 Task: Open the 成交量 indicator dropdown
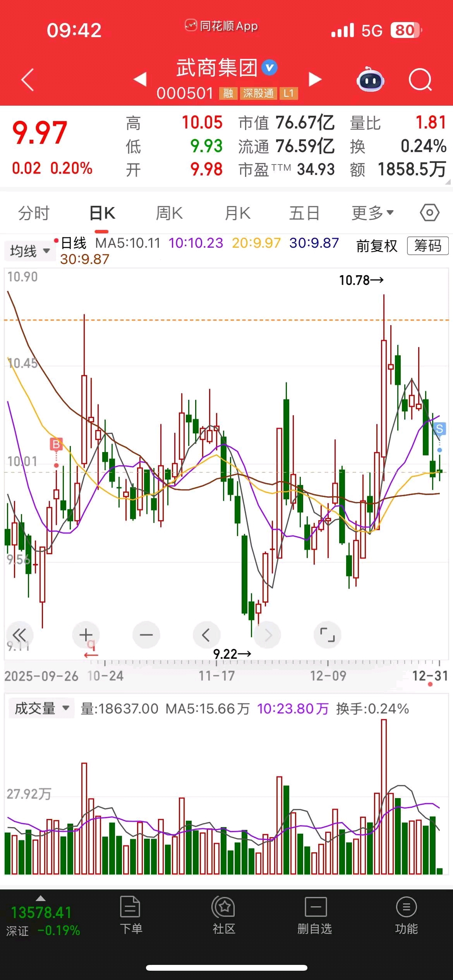click(41, 709)
